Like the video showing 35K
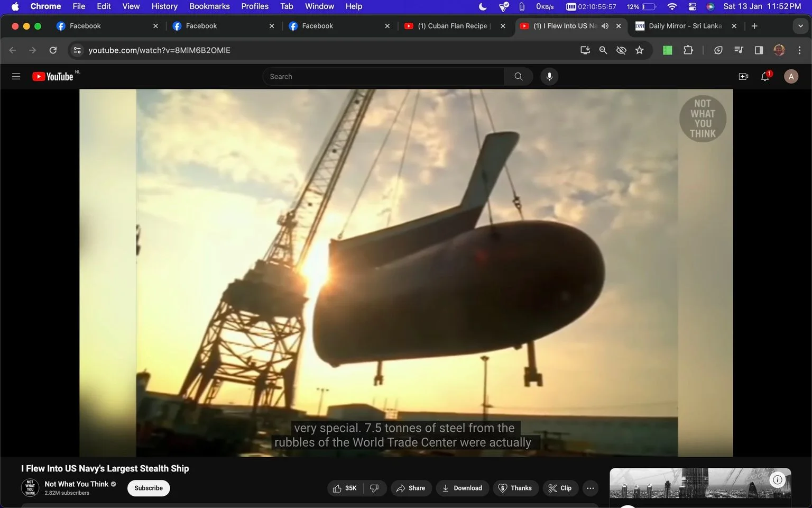Screen dimensions: 812x508 tap(345, 488)
